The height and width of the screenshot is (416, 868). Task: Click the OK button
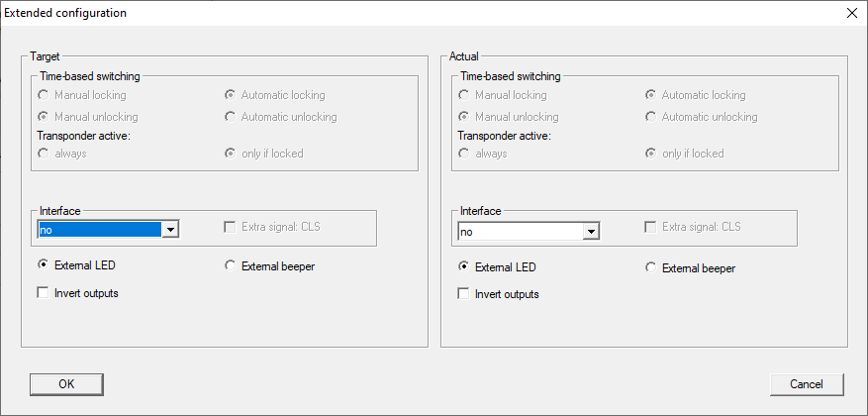tap(66, 383)
